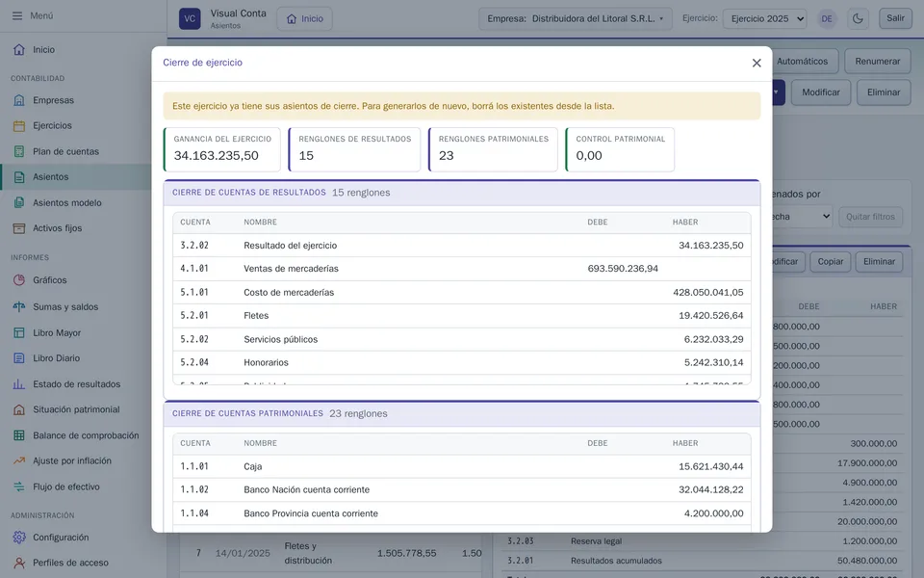Click the DE user avatar
The width and height of the screenshot is (924, 578).
click(827, 18)
